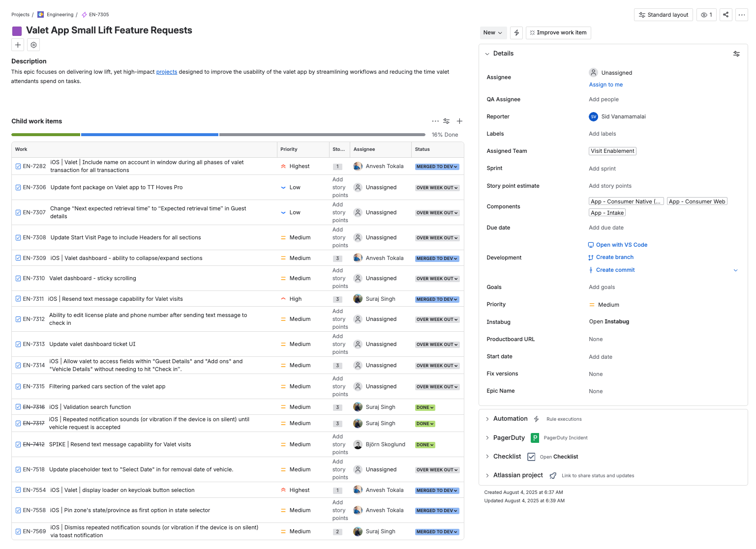The height and width of the screenshot is (549, 756).
Task: Go to Engineering in breadcrumb
Action: pyautogui.click(x=60, y=15)
